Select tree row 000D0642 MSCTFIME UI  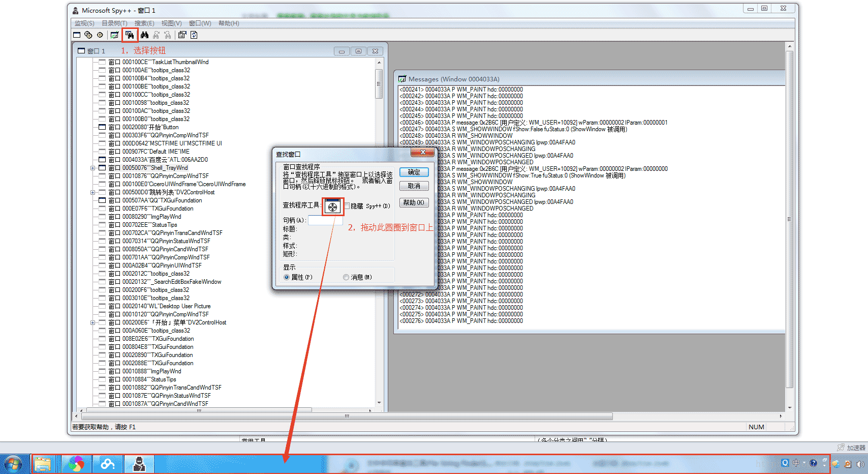coord(165,143)
